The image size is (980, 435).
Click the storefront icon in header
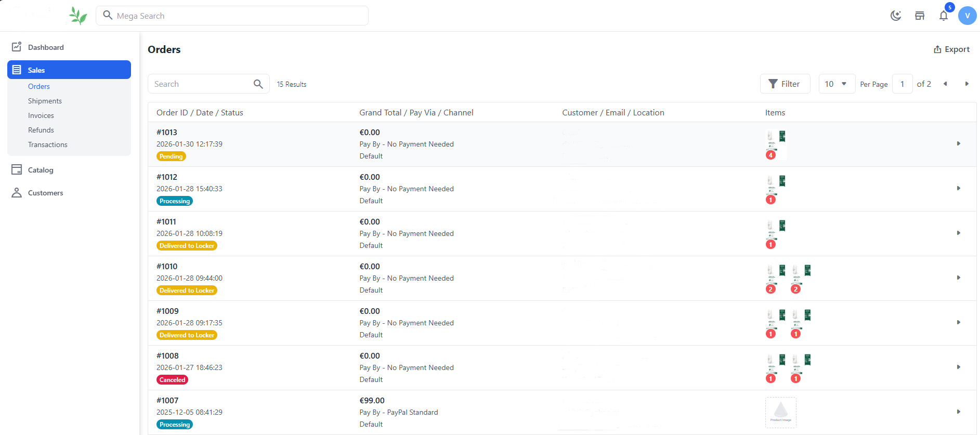coord(919,16)
